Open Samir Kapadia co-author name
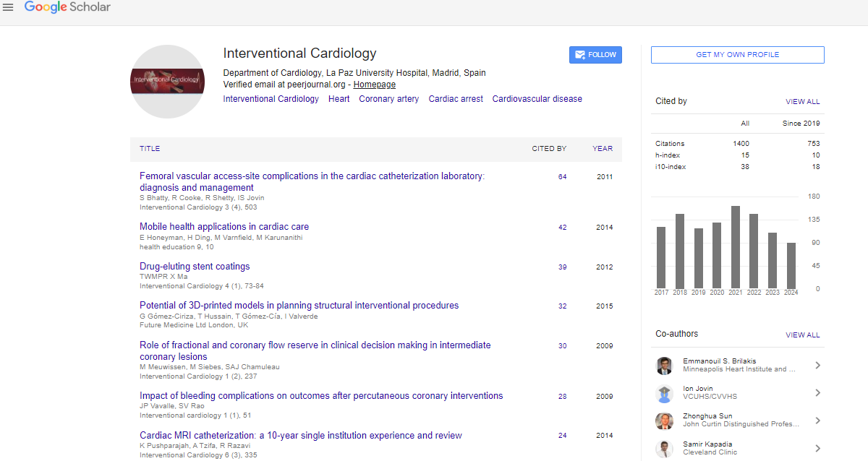The width and height of the screenshot is (868, 461). click(707, 444)
